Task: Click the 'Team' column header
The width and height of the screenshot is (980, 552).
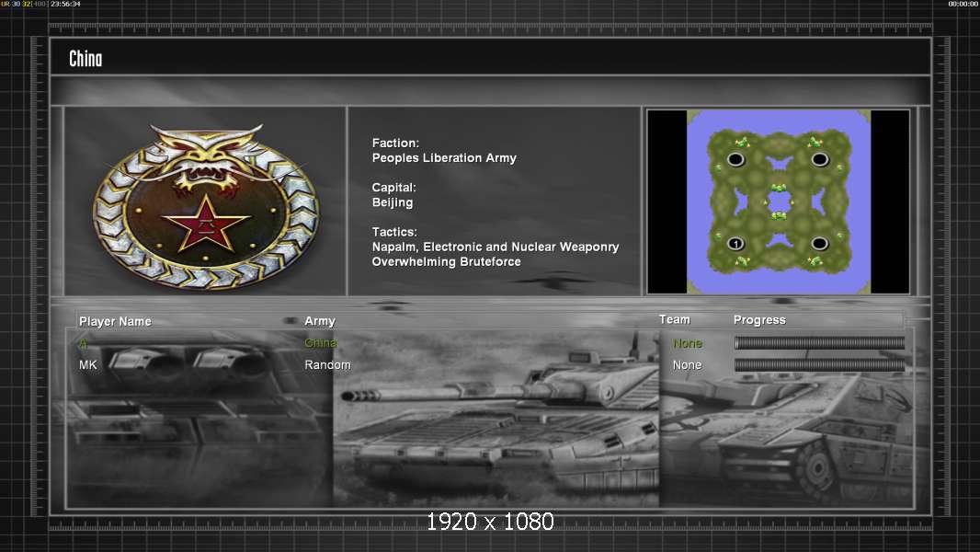Action: [675, 319]
